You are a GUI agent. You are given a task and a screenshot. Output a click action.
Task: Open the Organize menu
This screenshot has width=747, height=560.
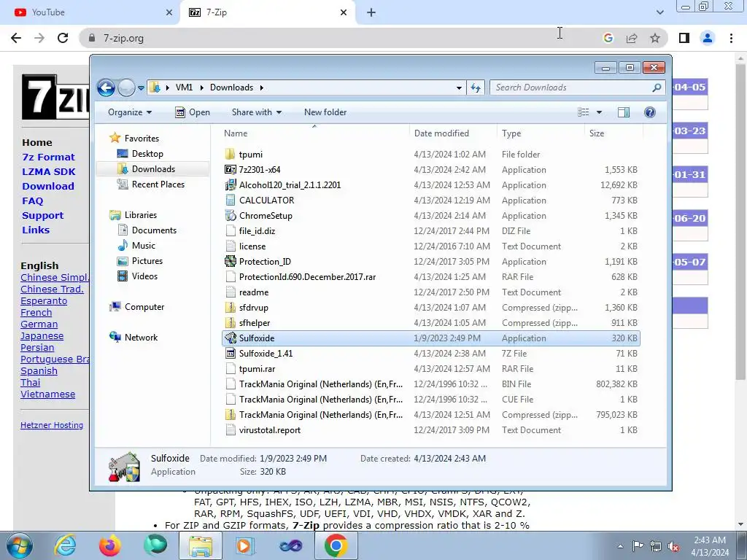click(x=130, y=112)
